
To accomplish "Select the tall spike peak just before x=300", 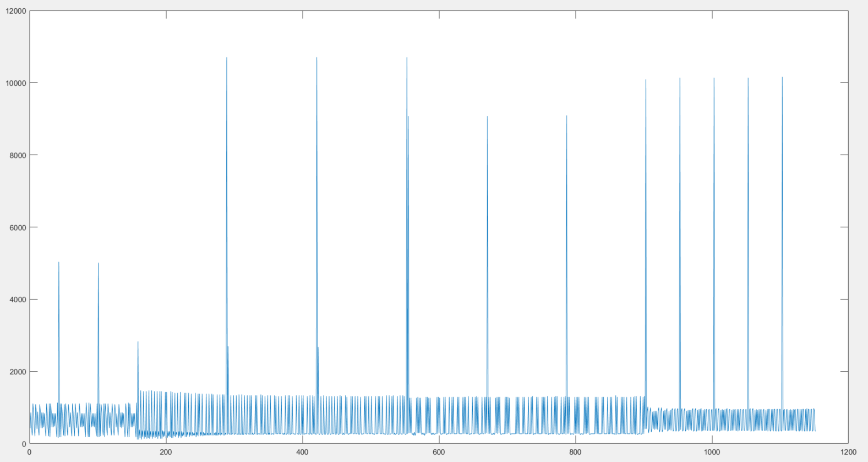I will point(227,58).
